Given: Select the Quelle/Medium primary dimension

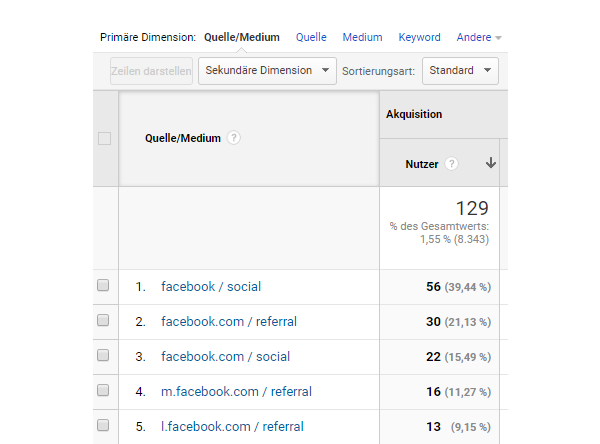Looking at the screenshot, I should (x=242, y=38).
